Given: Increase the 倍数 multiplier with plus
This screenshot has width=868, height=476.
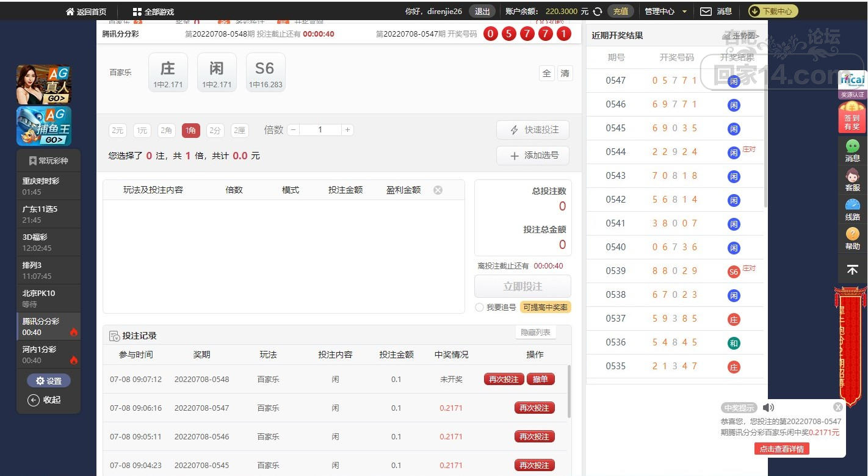Looking at the screenshot, I should pyautogui.click(x=347, y=130).
